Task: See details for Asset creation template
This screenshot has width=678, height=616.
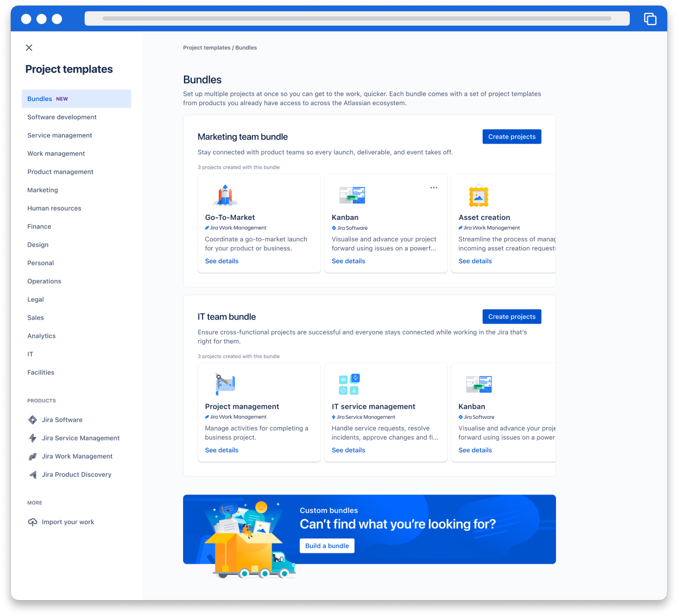Action: pos(475,261)
